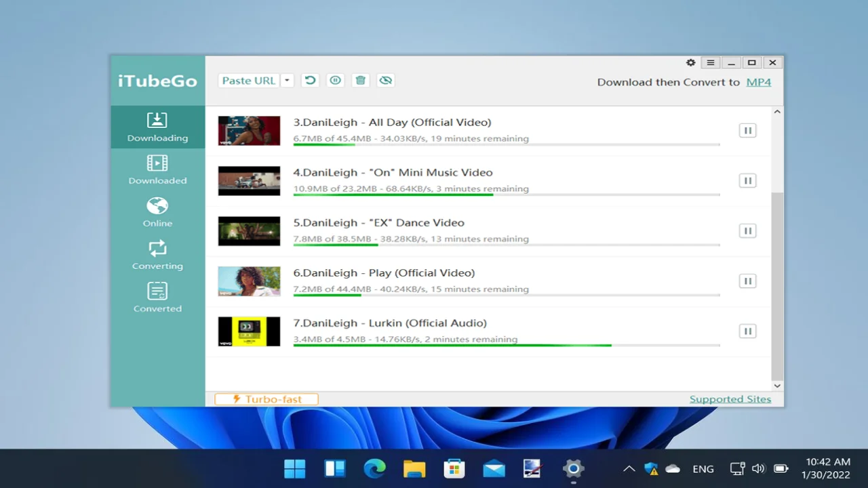Viewport: 868px width, 488px height.
Task: Click the All Day video thumbnail
Action: tap(249, 131)
